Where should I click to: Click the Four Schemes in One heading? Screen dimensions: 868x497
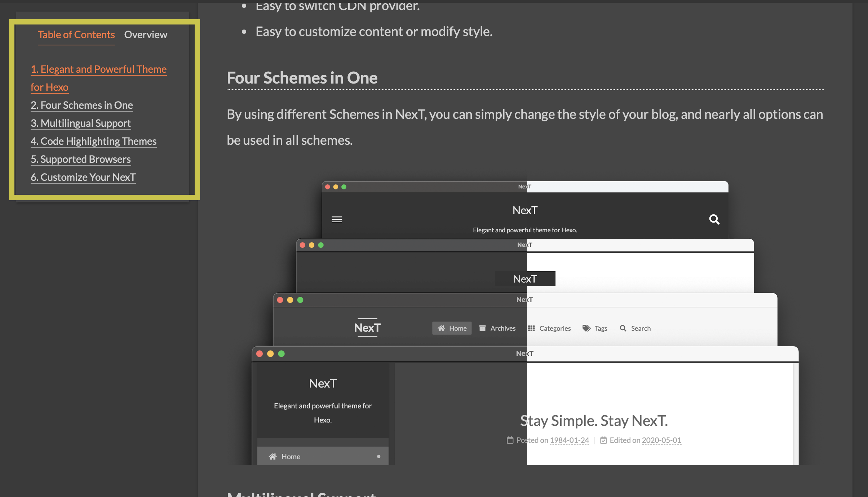pos(302,78)
